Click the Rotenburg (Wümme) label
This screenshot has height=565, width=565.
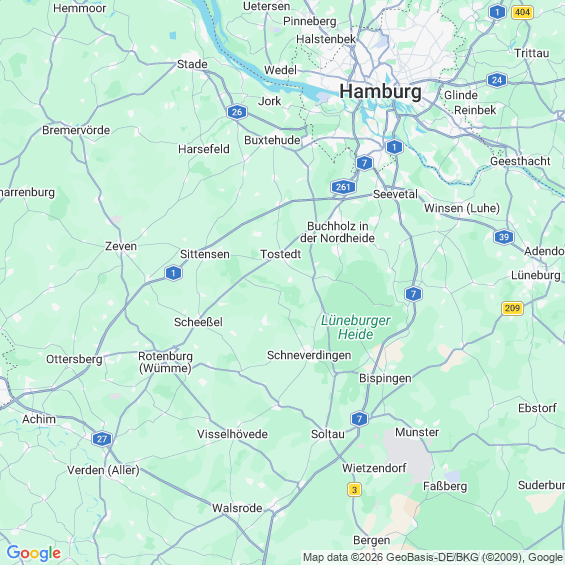[x=165, y=362]
